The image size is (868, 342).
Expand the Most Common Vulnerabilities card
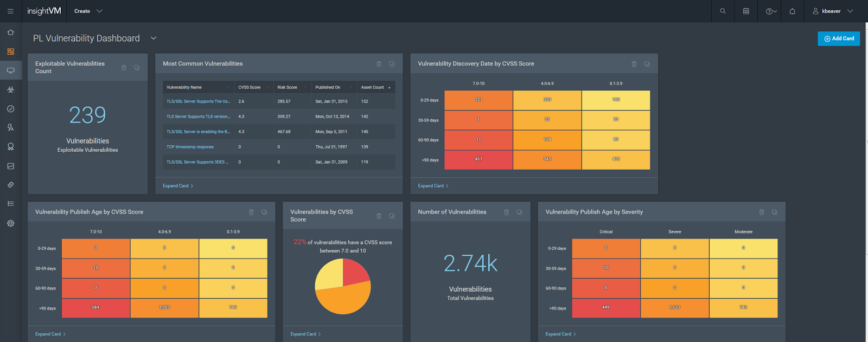click(178, 186)
